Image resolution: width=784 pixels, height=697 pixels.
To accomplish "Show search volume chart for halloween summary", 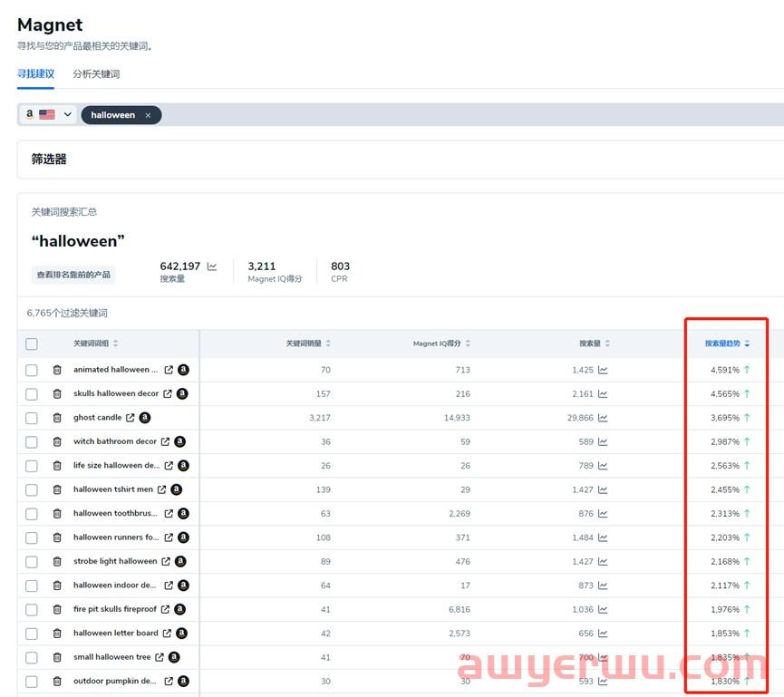I will pyautogui.click(x=212, y=266).
